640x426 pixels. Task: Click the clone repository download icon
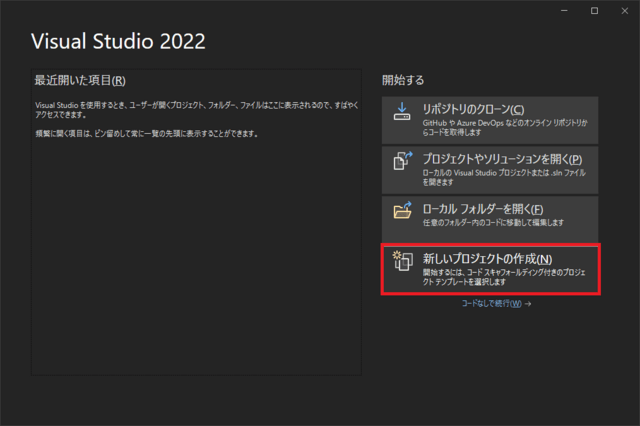[402, 114]
